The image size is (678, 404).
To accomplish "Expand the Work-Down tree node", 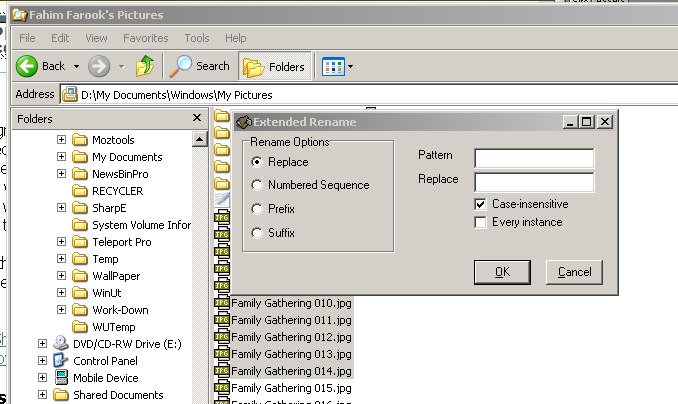I will 61,310.
